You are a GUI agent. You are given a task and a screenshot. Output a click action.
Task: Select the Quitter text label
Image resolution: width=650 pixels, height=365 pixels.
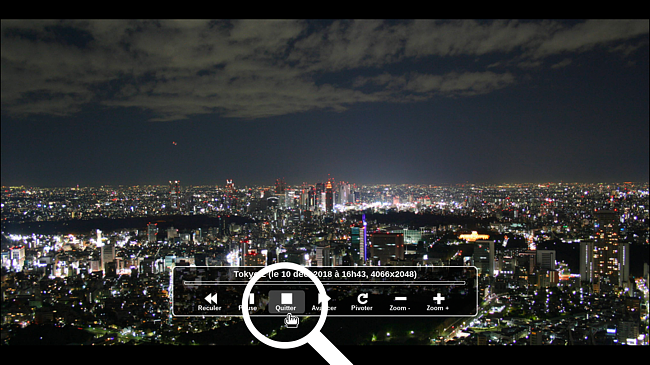[286, 308]
